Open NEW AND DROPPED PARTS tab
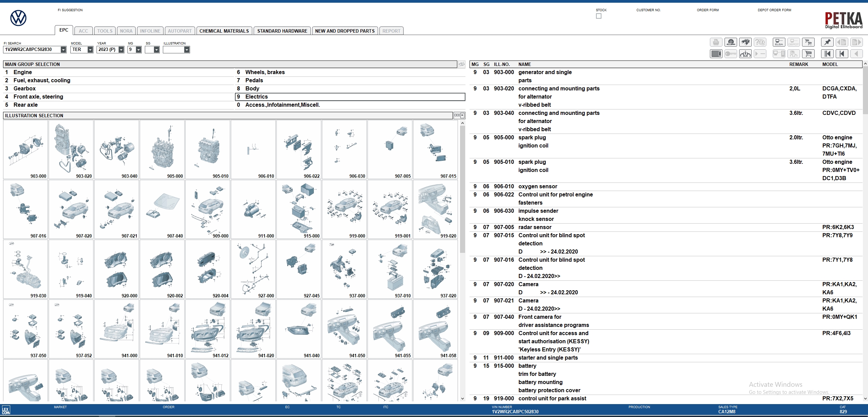This screenshot has width=868, height=417. pos(345,31)
